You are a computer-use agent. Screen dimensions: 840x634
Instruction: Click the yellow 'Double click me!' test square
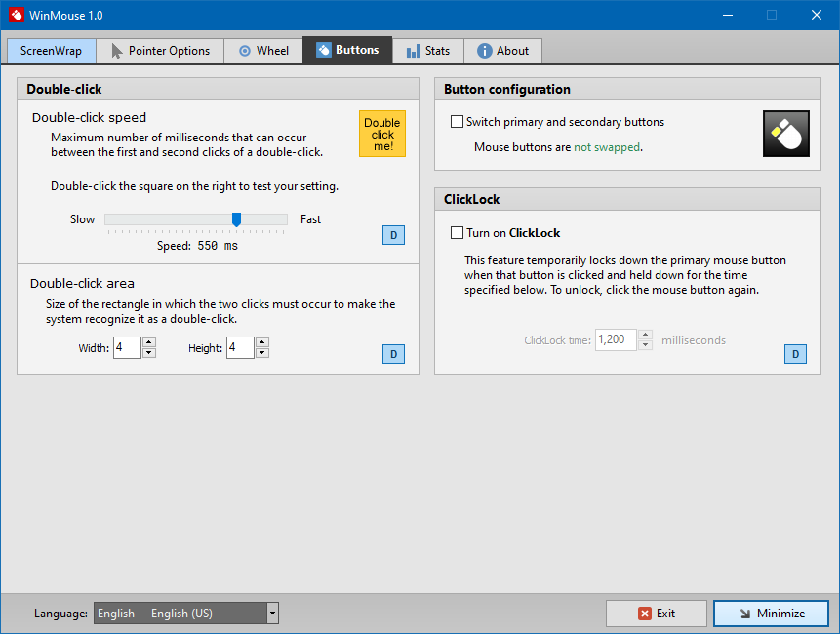pos(382,134)
